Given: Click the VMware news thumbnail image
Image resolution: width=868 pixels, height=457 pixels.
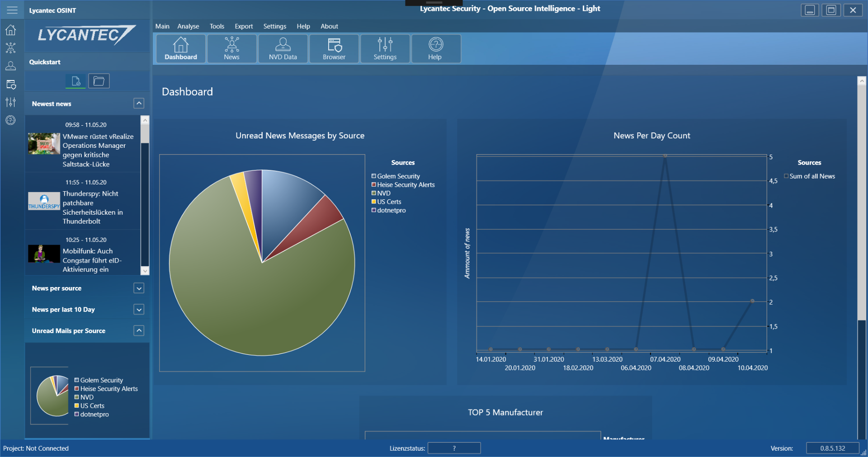Looking at the screenshot, I should tap(44, 144).
